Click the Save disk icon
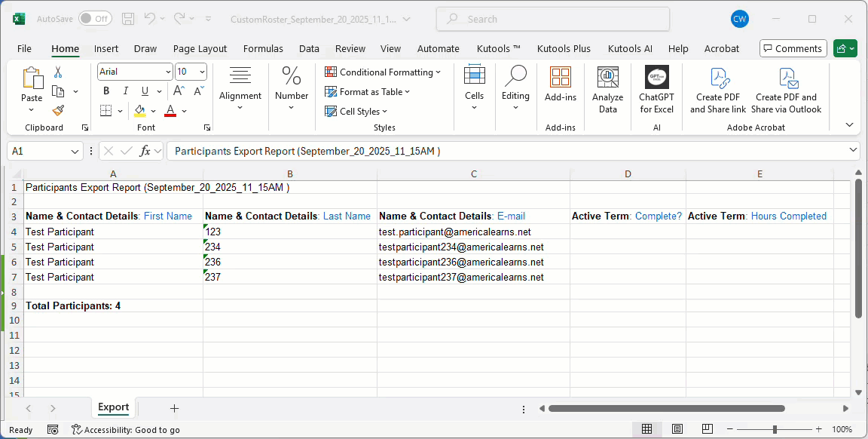Image resolution: width=868 pixels, height=439 pixels. click(x=128, y=19)
